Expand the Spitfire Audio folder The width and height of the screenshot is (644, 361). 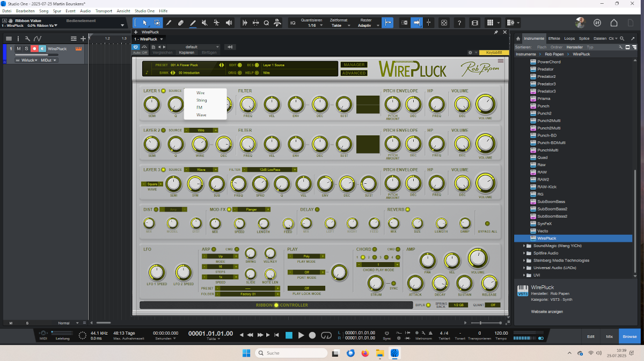pos(525,253)
